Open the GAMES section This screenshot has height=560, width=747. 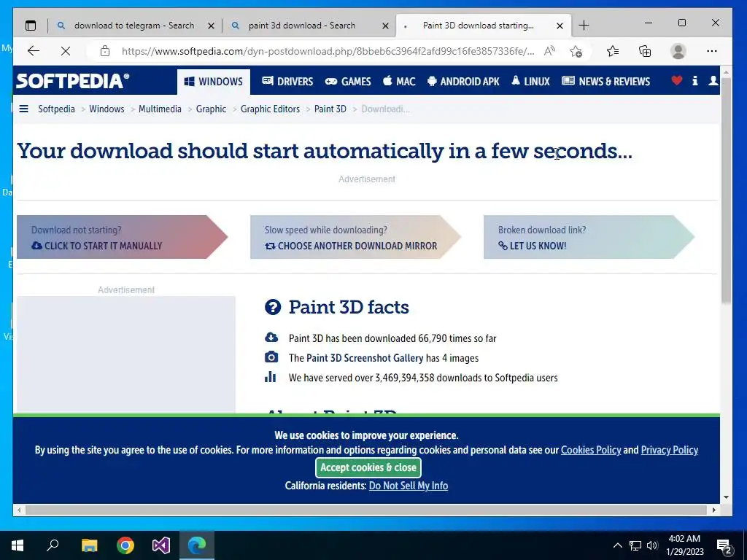[348, 82]
